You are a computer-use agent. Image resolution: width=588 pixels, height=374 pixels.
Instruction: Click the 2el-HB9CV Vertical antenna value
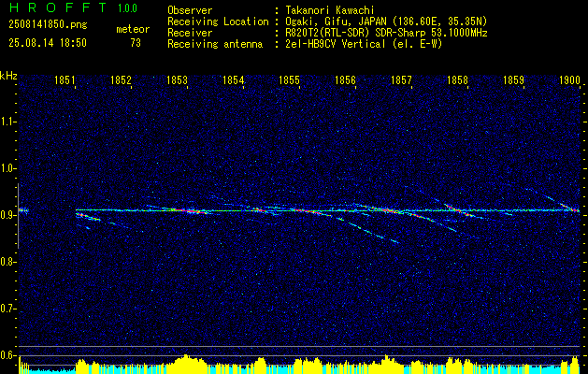[x=364, y=44]
